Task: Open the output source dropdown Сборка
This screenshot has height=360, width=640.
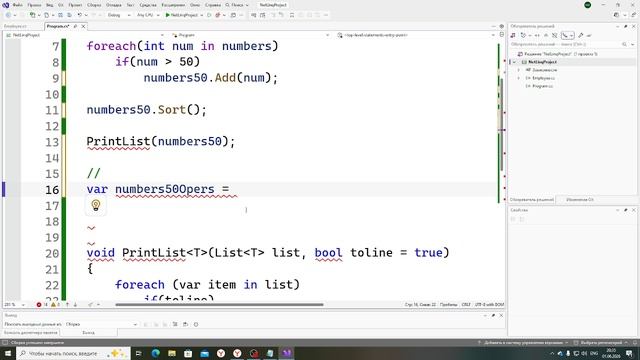Action: point(101,324)
